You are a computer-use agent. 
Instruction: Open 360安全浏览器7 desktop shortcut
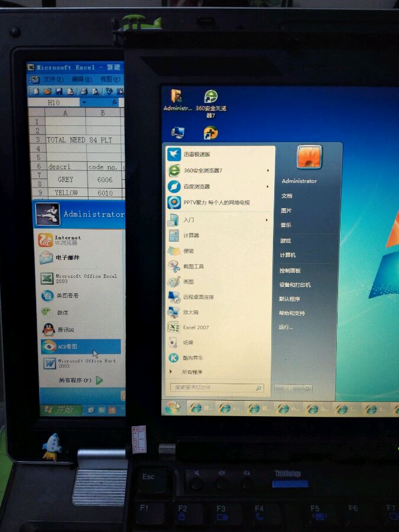click(x=210, y=104)
